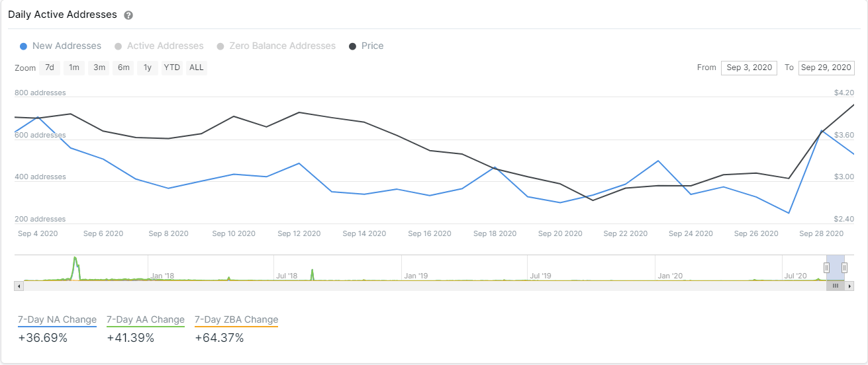This screenshot has height=365, width=868.
Task: Show ALL data range
Action: pyautogui.click(x=197, y=67)
